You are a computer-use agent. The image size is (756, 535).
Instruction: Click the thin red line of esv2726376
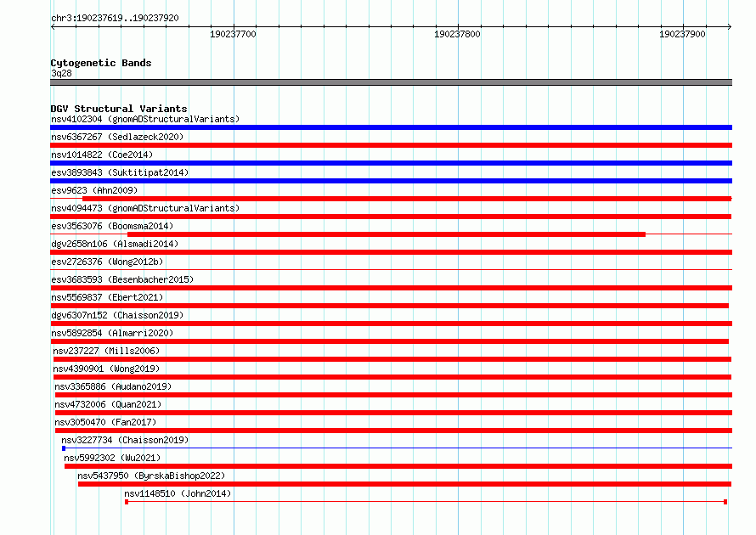tap(391, 269)
